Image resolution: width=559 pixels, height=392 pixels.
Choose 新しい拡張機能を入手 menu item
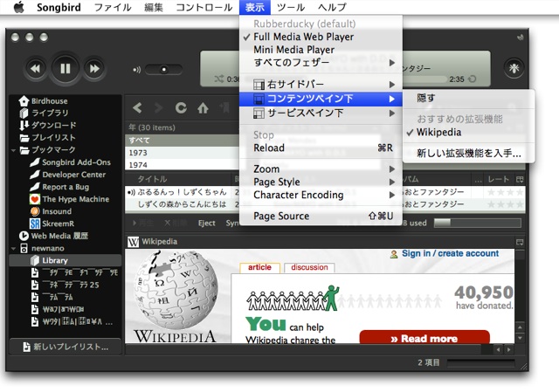click(x=468, y=154)
